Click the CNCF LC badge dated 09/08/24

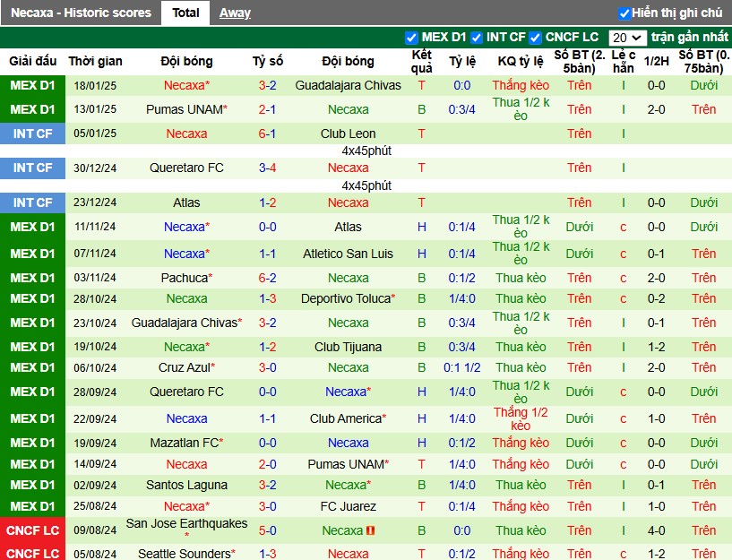[x=33, y=530]
